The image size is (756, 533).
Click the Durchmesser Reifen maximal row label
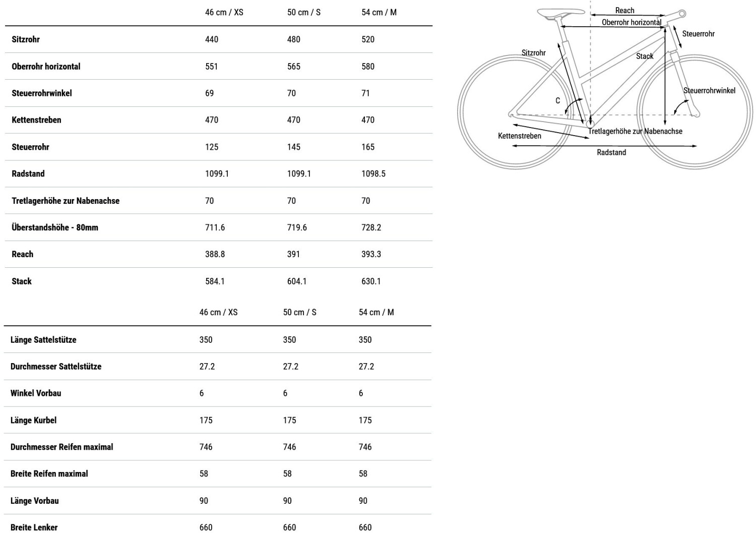(61, 447)
